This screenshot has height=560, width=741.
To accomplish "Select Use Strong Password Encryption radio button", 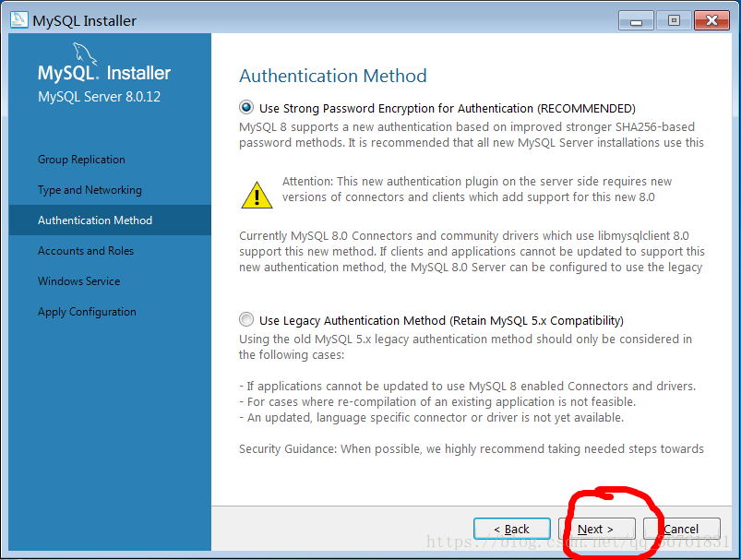I will [246, 108].
